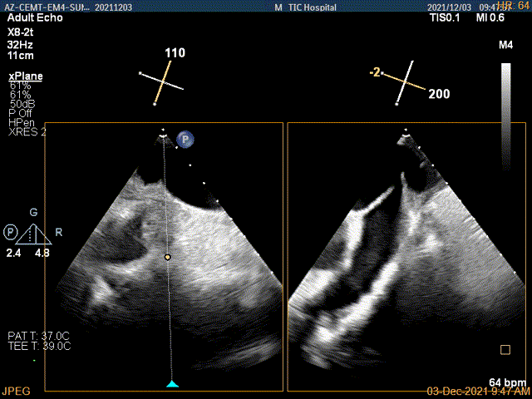Click the -2/200 xPlane tilt angle indicator

[406, 83]
